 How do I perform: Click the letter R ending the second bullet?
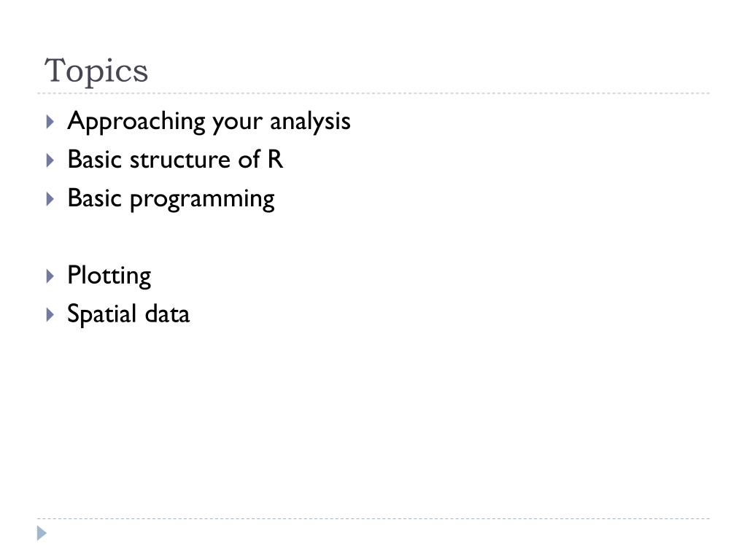click(275, 160)
